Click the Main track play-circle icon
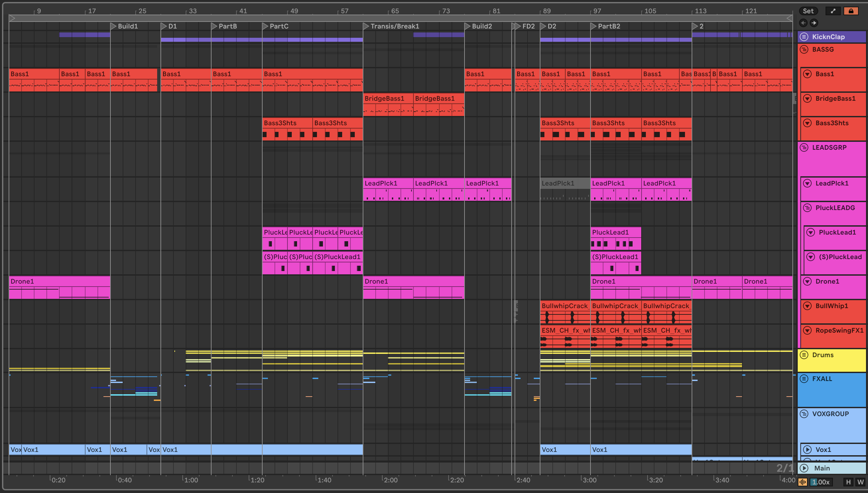Viewport: 868px width, 493px height. (804, 468)
